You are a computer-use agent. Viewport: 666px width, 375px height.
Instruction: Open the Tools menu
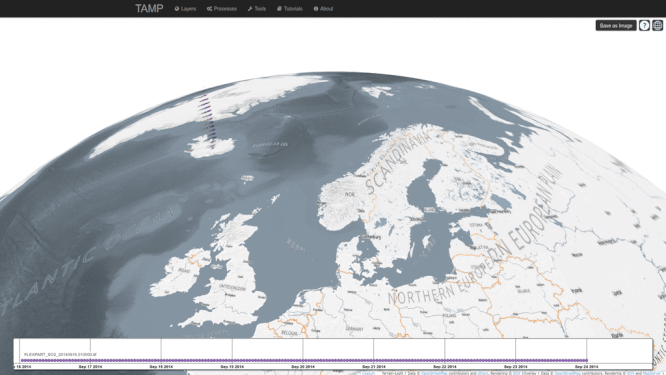pyautogui.click(x=257, y=8)
